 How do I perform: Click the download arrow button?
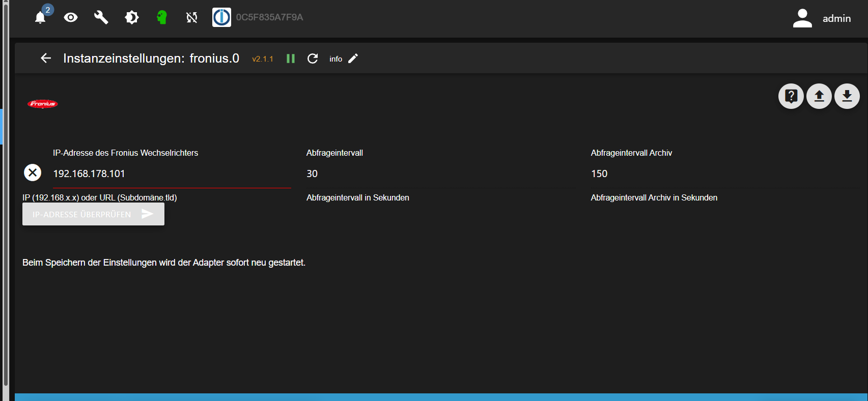[x=847, y=96]
